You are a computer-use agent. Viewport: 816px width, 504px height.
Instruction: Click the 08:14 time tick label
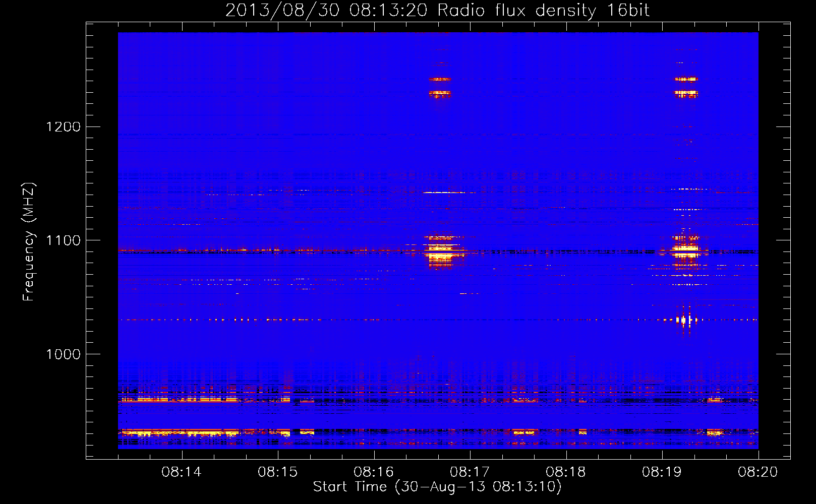[x=182, y=472]
